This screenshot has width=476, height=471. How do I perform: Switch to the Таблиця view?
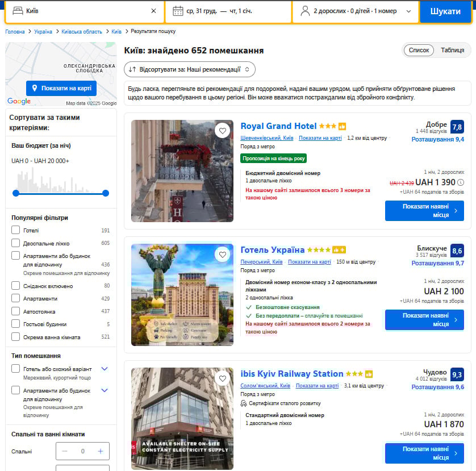click(x=452, y=50)
